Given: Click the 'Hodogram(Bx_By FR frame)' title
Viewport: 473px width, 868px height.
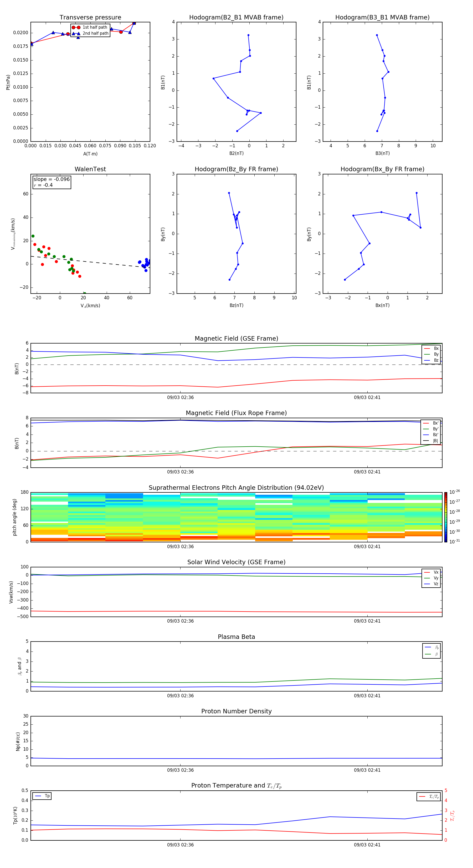Looking at the screenshot, I should (382, 169).
